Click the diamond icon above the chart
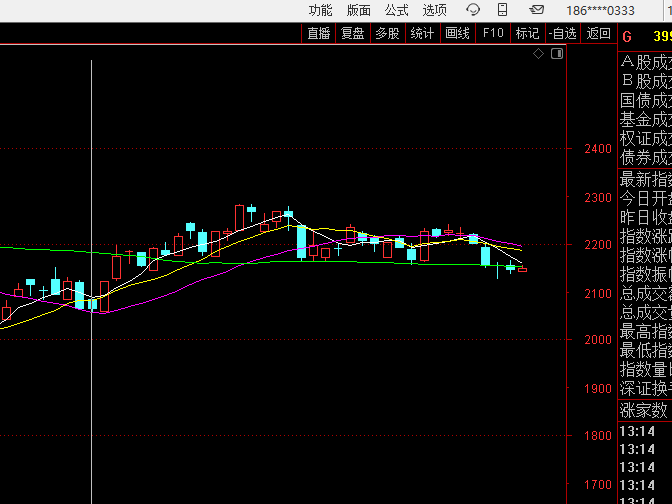The height and width of the screenshot is (504, 672). point(538,53)
